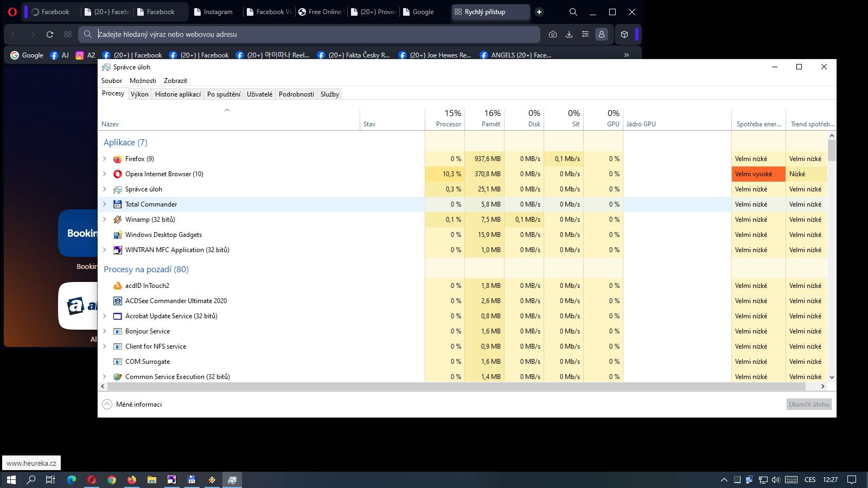Expand the Acrobat Update Service row
Viewport: 868px width, 488px height.
pyautogui.click(x=105, y=316)
